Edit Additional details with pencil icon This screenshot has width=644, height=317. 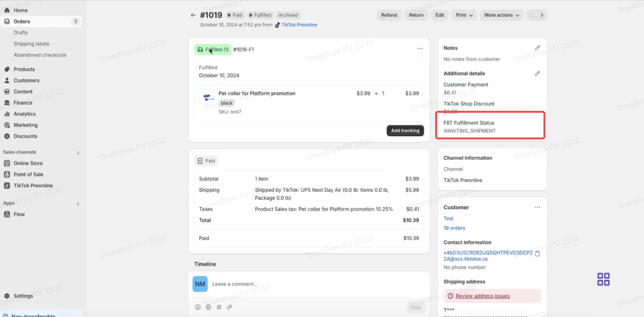point(537,74)
